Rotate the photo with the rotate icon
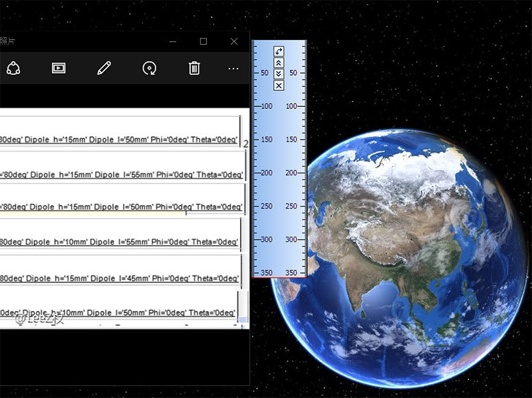Viewport: 532px width, 398px height. click(150, 68)
